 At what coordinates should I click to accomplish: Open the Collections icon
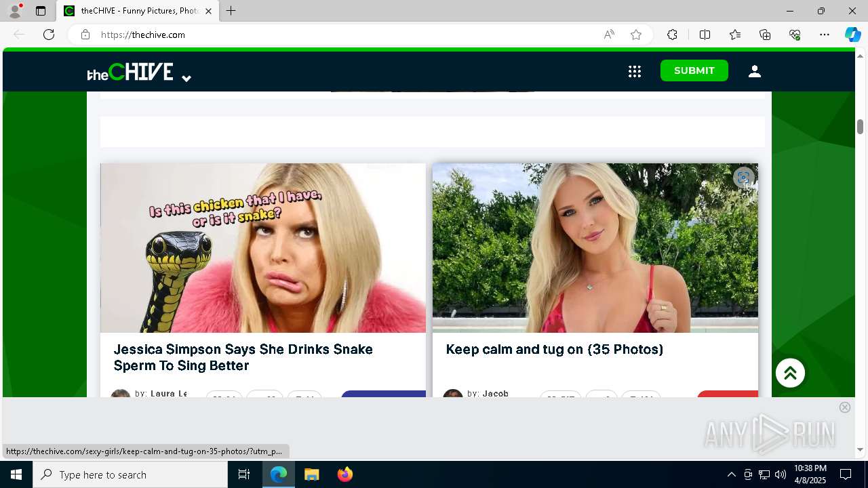[x=765, y=35]
